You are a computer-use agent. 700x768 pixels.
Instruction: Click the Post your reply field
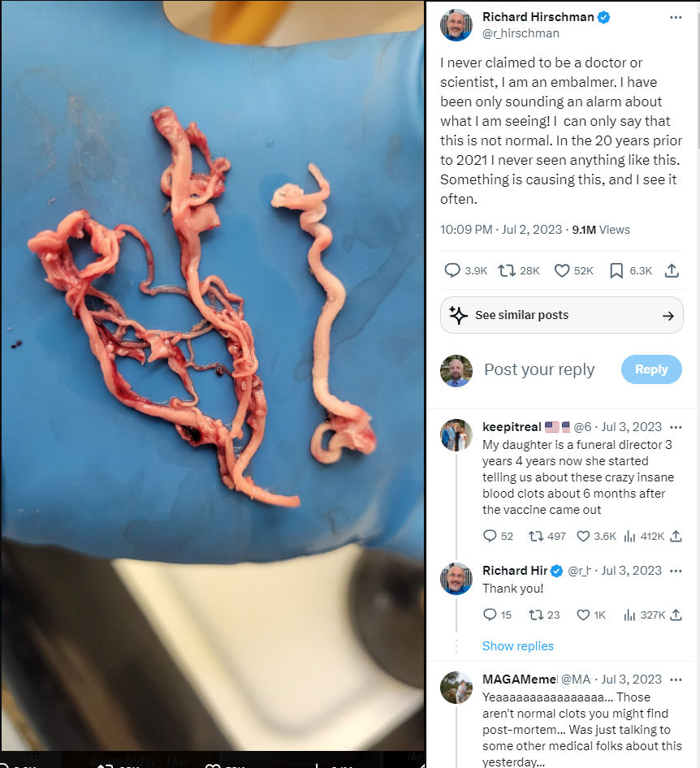point(539,369)
